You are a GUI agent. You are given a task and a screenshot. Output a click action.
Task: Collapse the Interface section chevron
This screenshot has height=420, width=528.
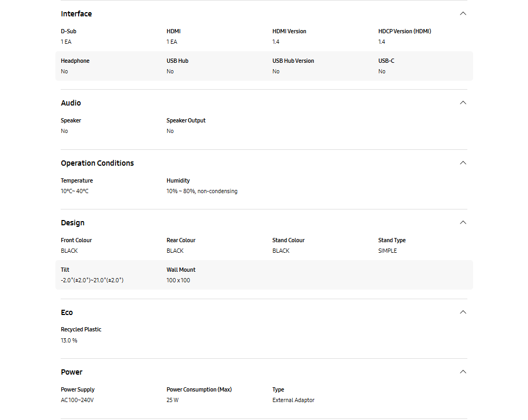[463, 14]
